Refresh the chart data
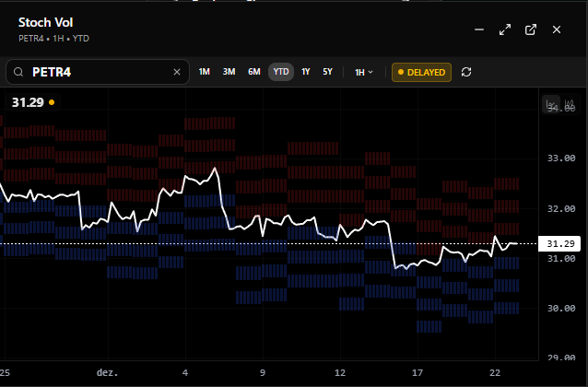The width and height of the screenshot is (588, 387). coord(466,72)
